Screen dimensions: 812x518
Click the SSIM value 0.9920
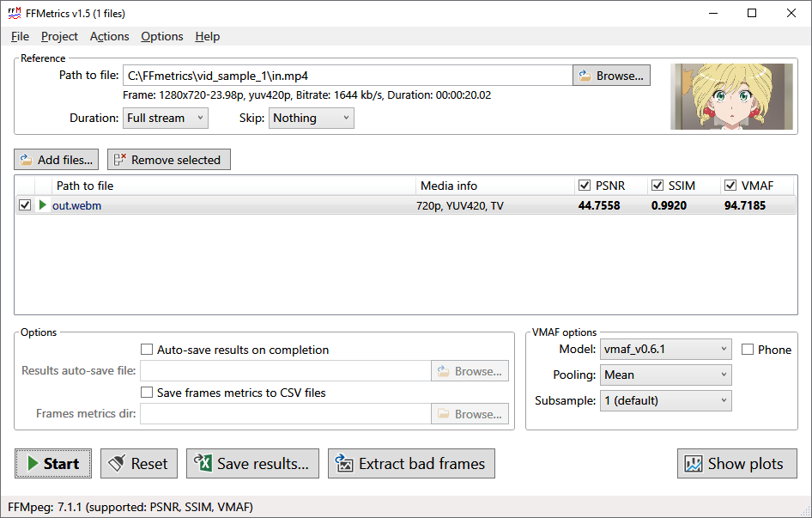point(669,205)
